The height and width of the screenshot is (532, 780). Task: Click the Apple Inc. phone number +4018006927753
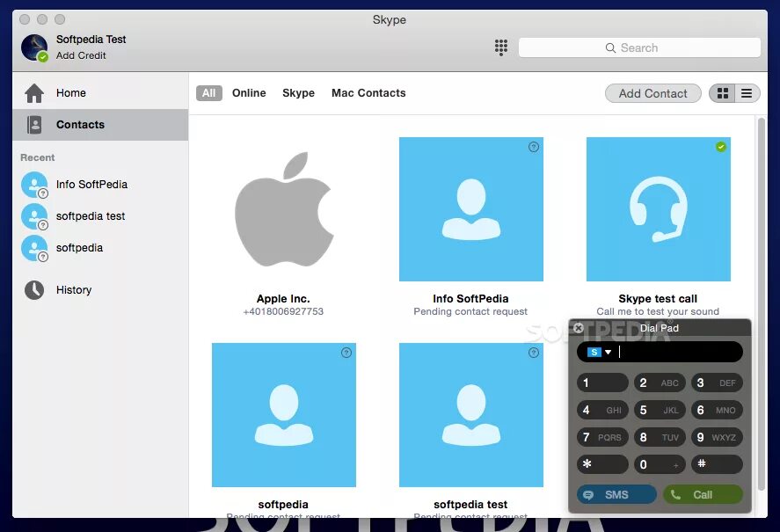(x=283, y=311)
